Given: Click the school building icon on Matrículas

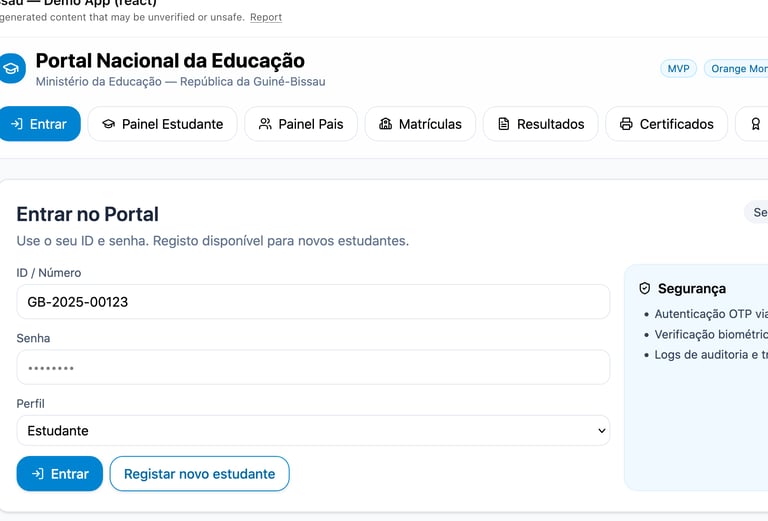Looking at the screenshot, I should pos(386,124).
